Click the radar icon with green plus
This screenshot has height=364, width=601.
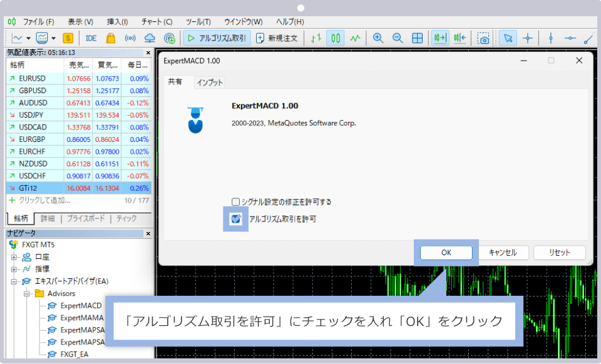coord(169,38)
